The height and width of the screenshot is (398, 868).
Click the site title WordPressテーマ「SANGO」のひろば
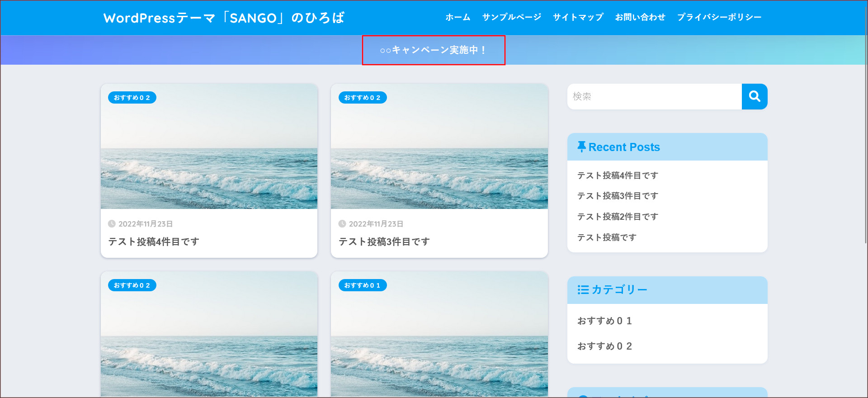pyautogui.click(x=224, y=18)
